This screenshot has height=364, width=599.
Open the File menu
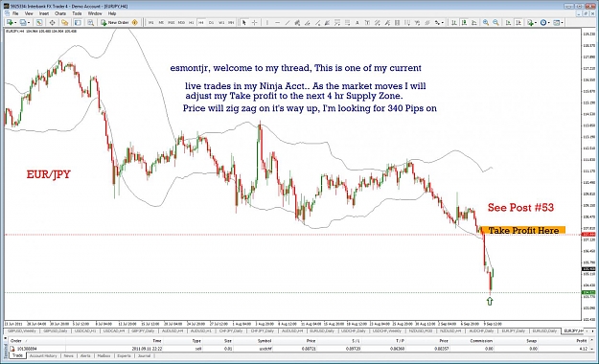(15, 13)
